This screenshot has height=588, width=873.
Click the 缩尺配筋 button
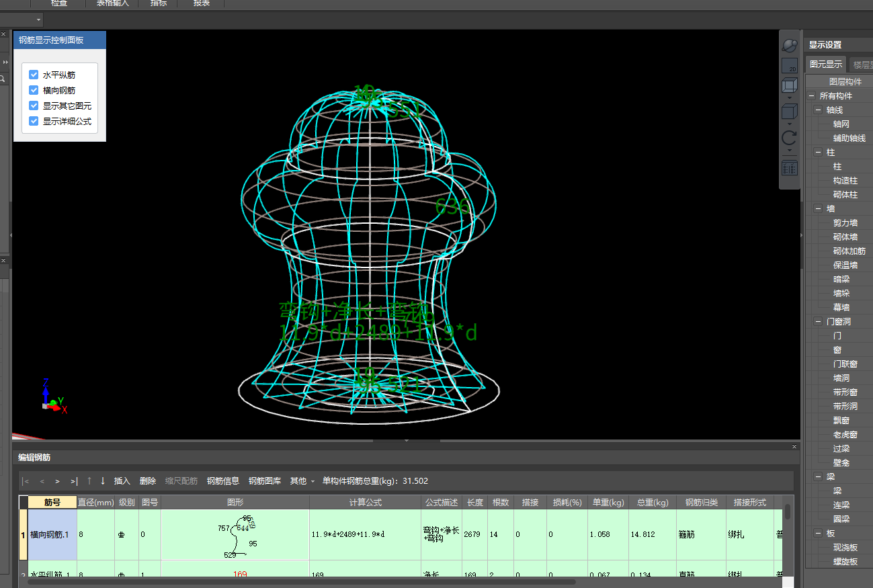(x=181, y=481)
